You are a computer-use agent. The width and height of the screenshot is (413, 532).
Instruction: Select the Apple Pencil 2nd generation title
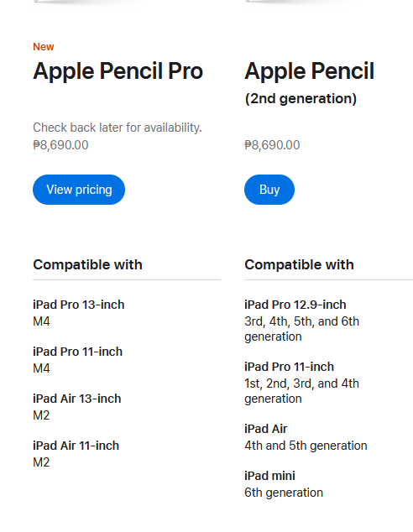[309, 83]
